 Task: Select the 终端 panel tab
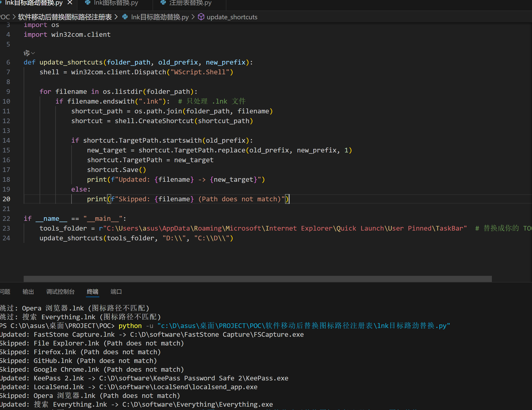pyautogui.click(x=93, y=292)
